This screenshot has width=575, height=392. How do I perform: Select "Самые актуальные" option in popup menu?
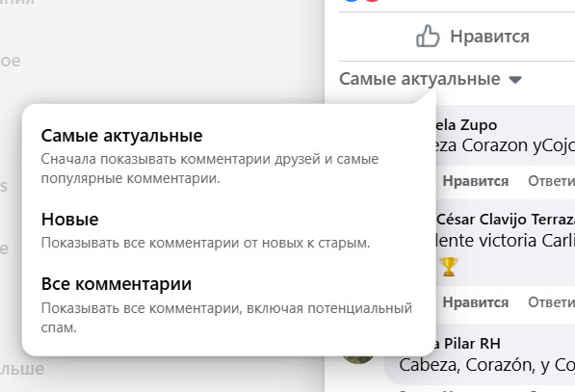pyautogui.click(x=121, y=136)
